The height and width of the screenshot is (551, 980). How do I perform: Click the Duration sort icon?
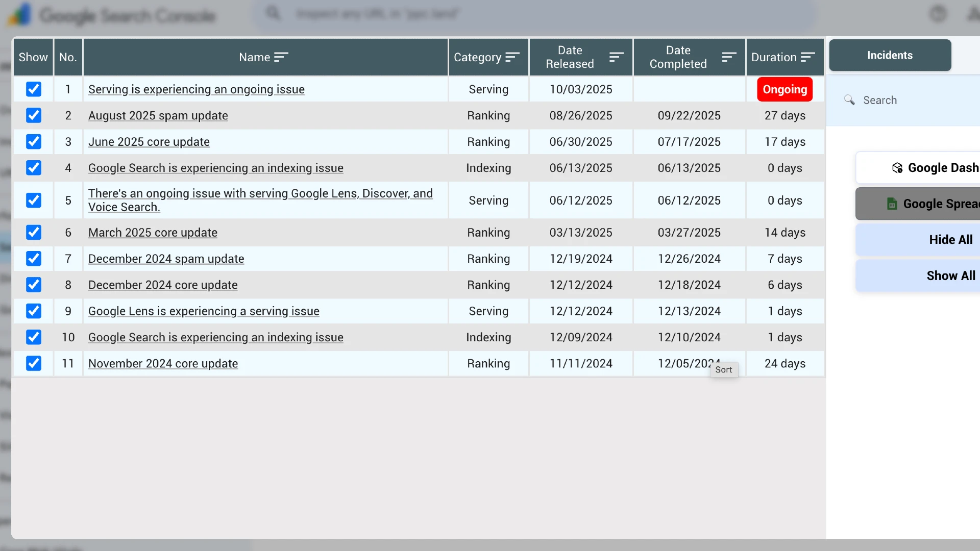807,57
